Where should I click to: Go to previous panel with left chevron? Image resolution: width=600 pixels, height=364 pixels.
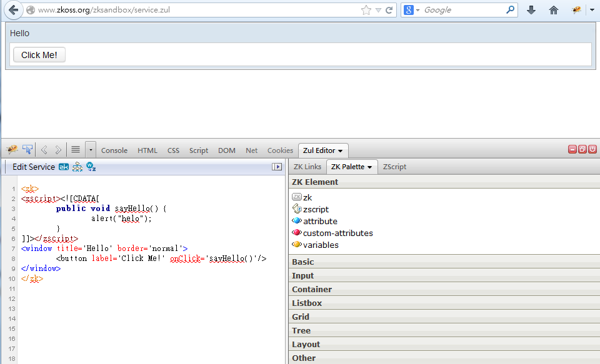[44, 150]
